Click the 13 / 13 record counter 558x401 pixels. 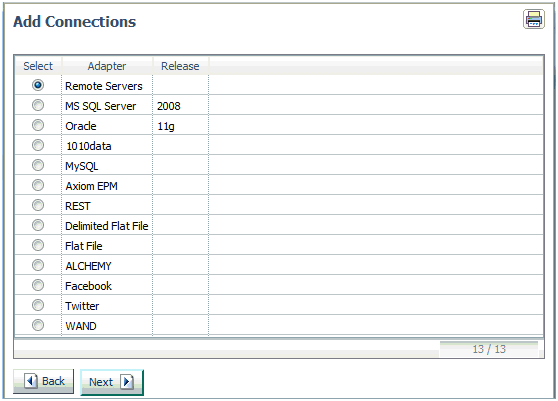click(489, 349)
